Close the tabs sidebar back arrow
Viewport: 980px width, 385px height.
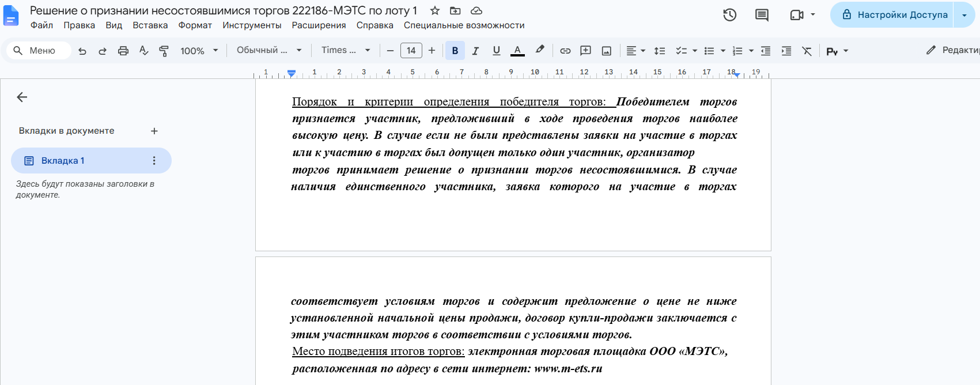pos(22,97)
